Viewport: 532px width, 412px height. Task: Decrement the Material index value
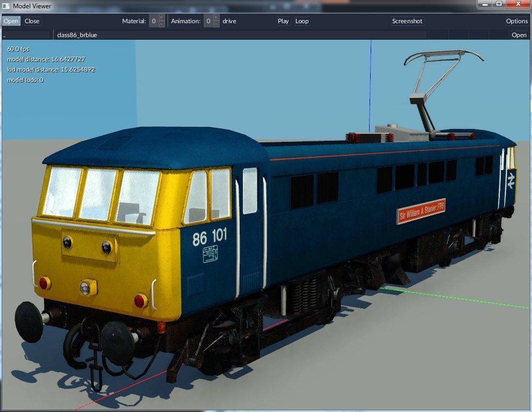161,24
